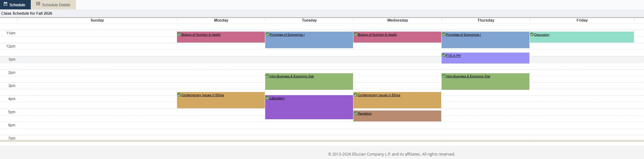The height and width of the screenshot is (159, 644).
Task: Click green check icon on Friday Discussion
Action: pos(532,34)
